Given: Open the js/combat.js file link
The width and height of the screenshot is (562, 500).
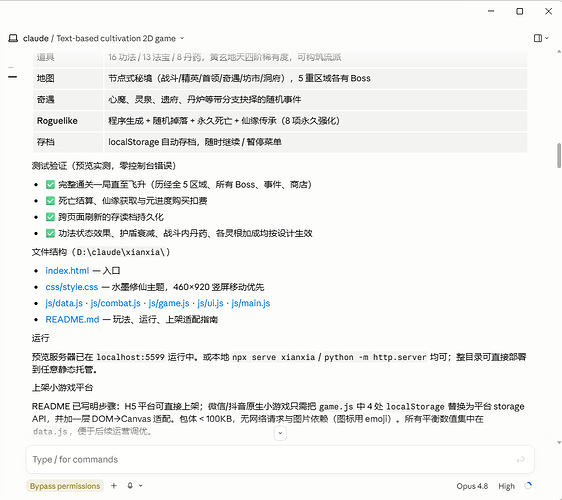Looking at the screenshot, I should tap(115, 303).
